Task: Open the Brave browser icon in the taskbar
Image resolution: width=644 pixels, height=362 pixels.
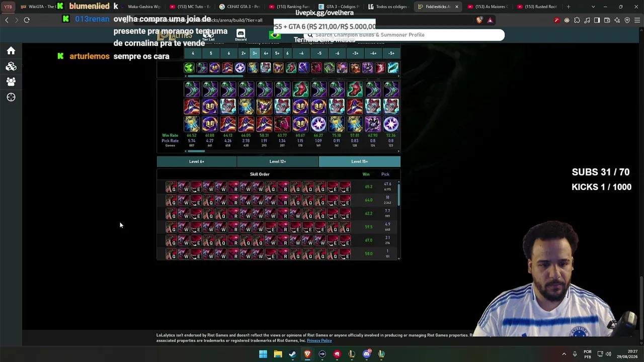Action: click(307, 354)
